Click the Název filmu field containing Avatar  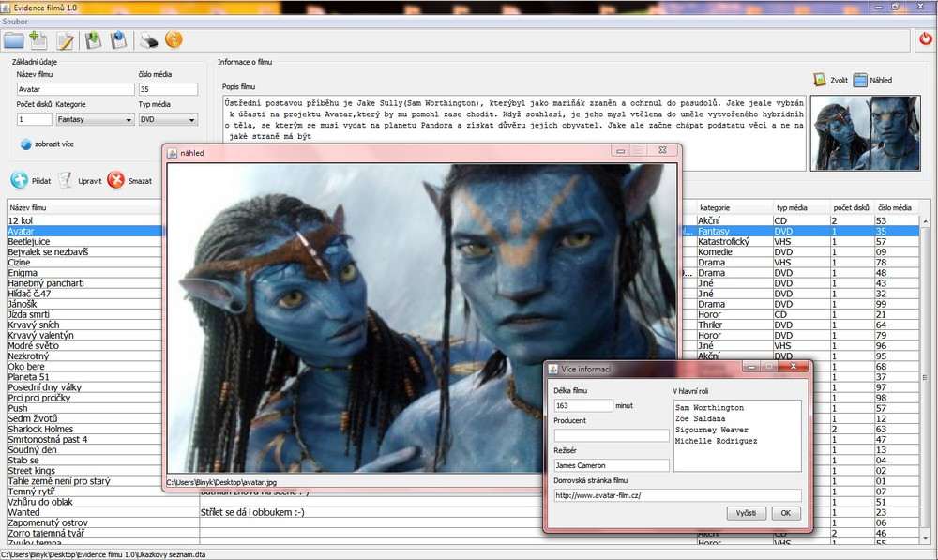75,89
